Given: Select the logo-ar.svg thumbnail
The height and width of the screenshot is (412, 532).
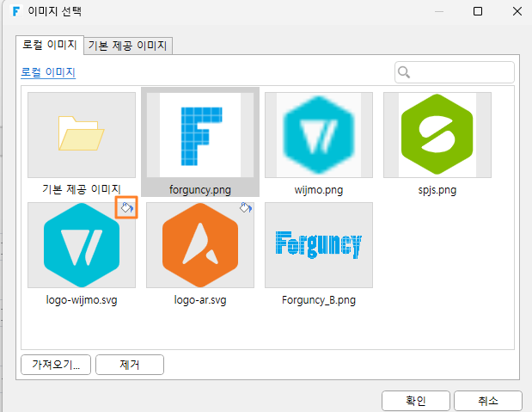Looking at the screenshot, I should pos(200,245).
